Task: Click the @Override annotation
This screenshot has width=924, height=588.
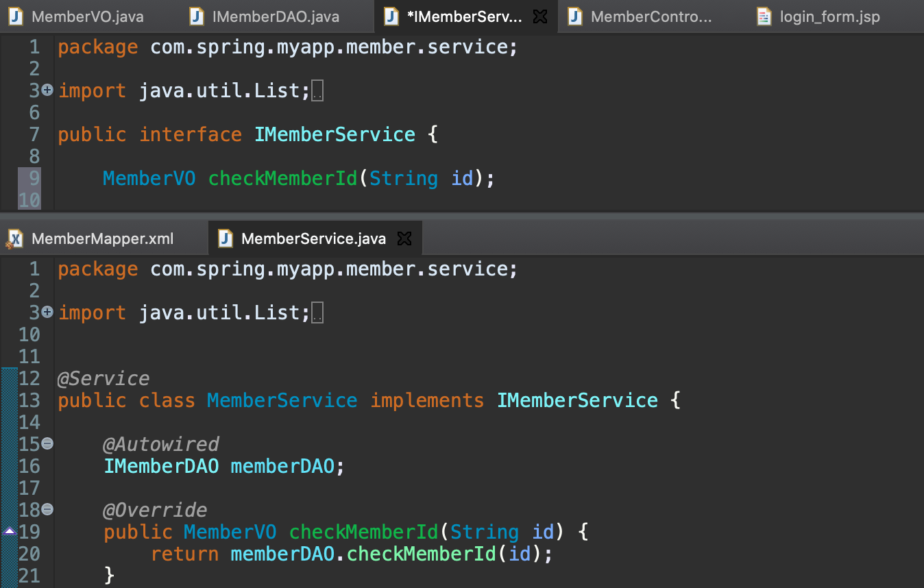Action: point(155,510)
